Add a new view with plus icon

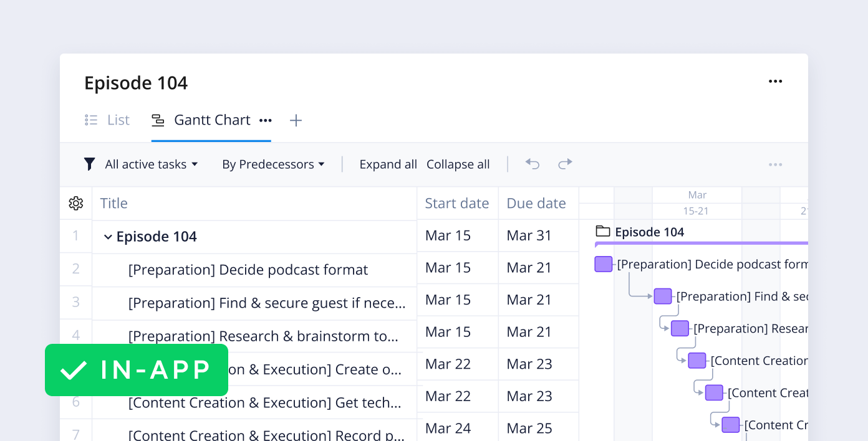tap(296, 121)
